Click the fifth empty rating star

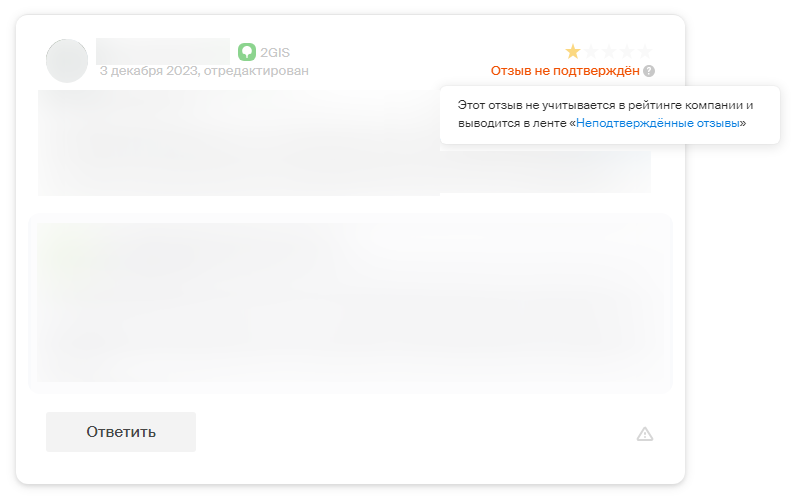(x=645, y=51)
